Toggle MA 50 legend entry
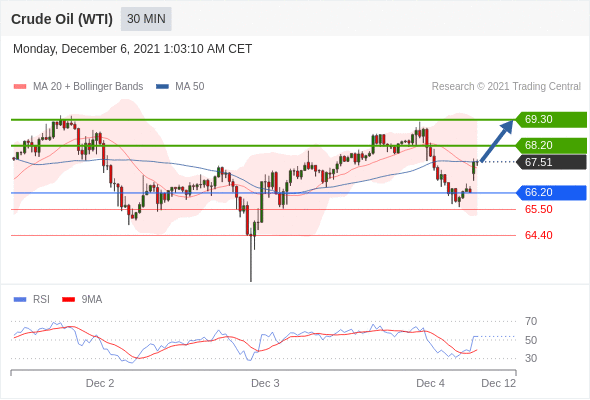This screenshot has width=590, height=400. click(180, 87)
